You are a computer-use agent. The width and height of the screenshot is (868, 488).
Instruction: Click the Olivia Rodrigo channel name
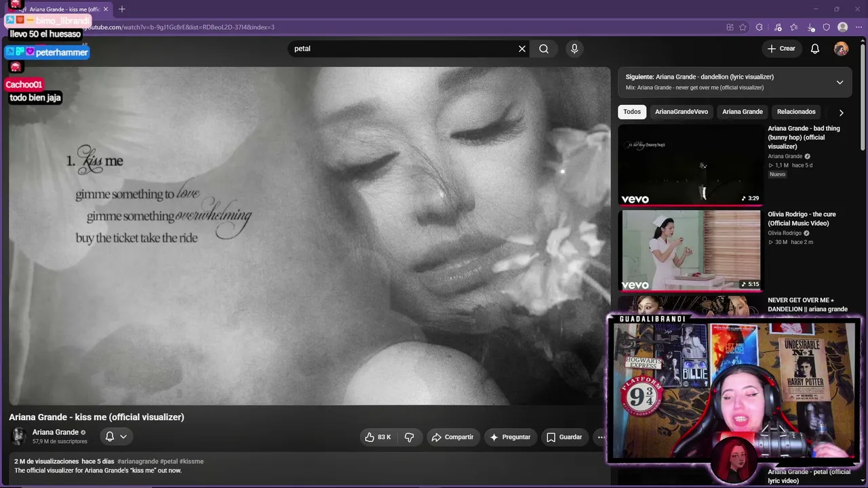coord(785,233)
